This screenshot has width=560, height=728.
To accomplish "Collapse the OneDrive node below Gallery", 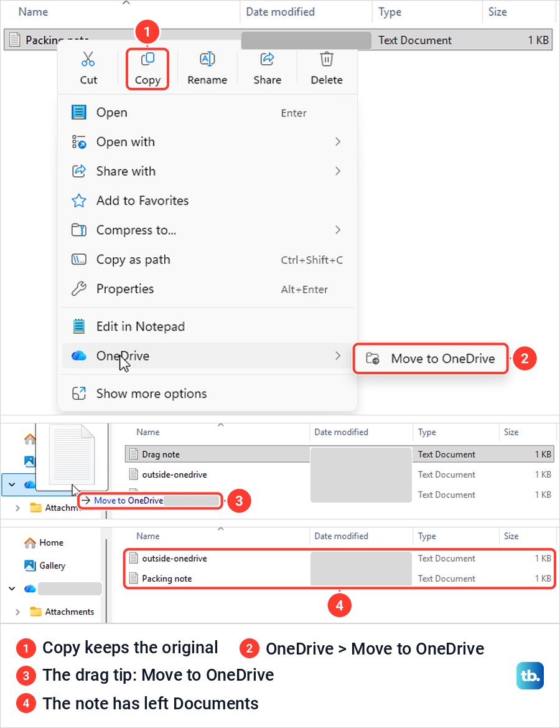I will pos(12,589).
